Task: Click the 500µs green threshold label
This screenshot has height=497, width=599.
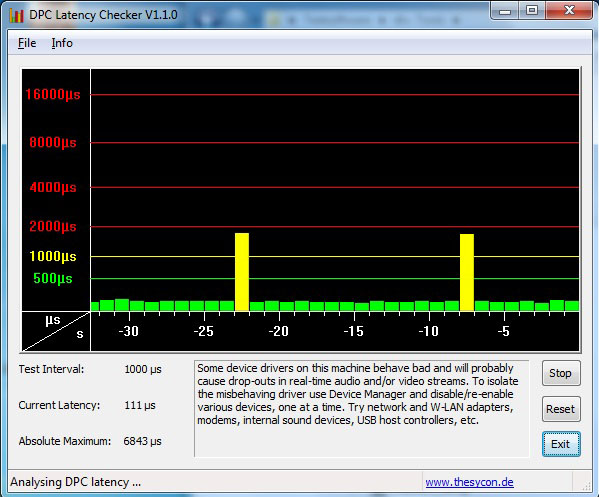Action: (53, 278)
